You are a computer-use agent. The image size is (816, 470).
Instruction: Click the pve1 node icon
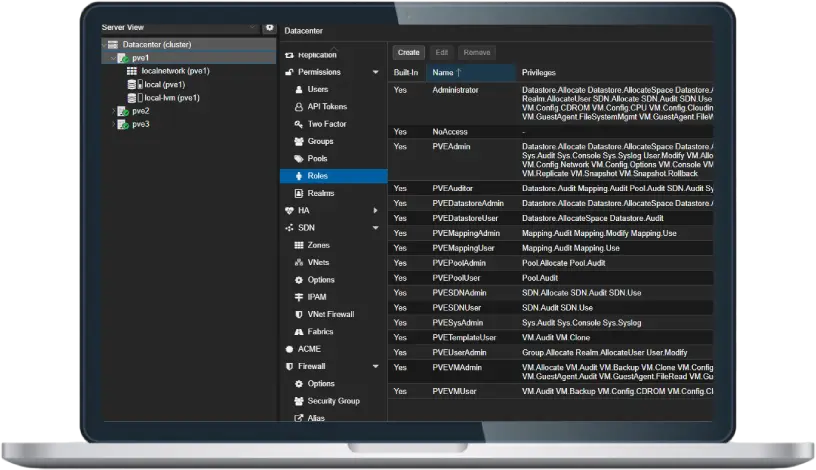(x=123, y=58)
